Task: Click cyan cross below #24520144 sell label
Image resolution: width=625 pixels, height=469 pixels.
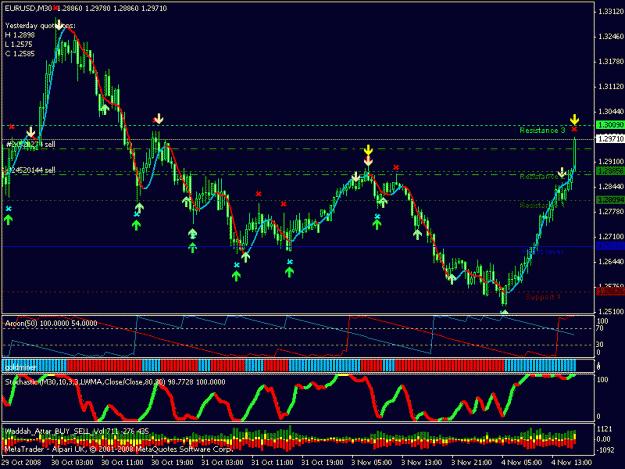Action: [x=8, y=209]
